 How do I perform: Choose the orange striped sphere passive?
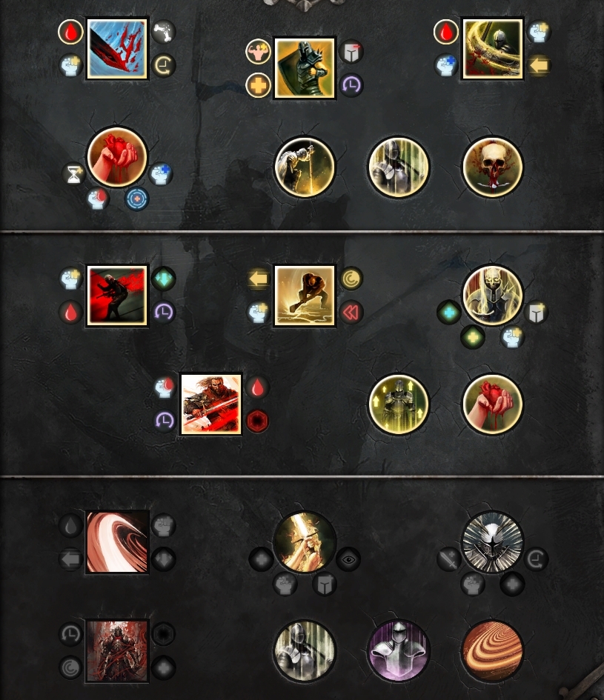pos(492,651)
